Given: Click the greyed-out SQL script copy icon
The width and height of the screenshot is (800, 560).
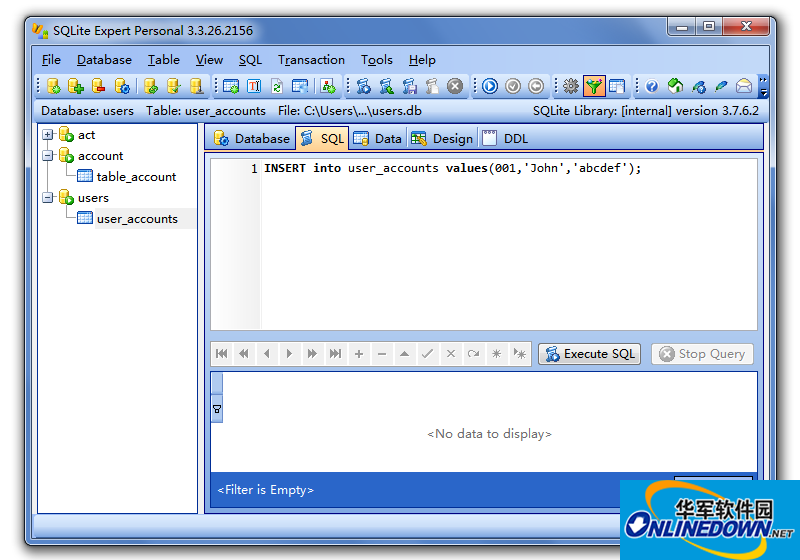Looking at the screenshot, I should [432, 86].
